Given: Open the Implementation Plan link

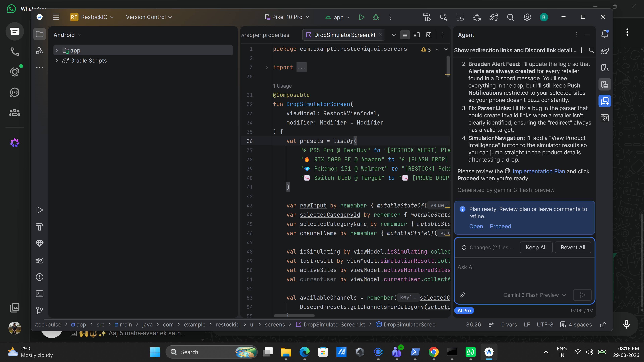Looking at the screenshot, I should pos(539,171).
